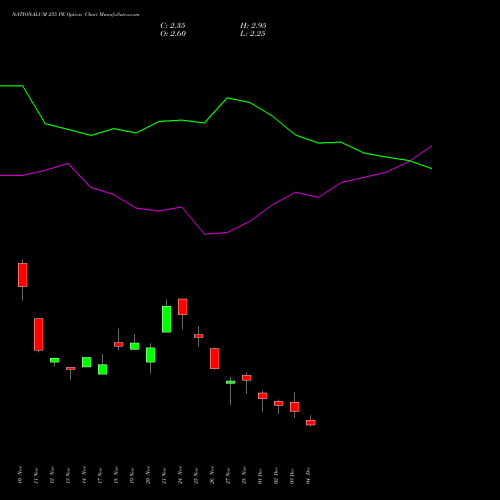Select the red candlestick for 10 Nov
Viewport: 500px width, 500px height.
(x=23, y=275)
